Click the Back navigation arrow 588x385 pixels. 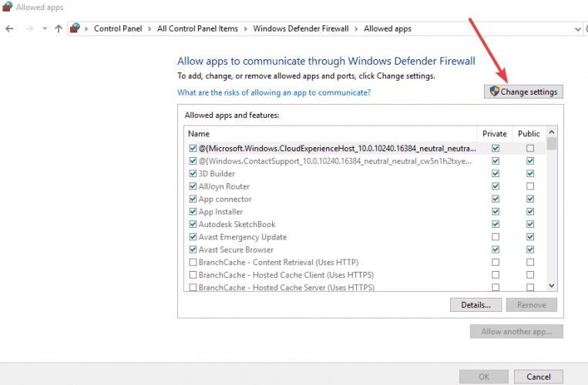click(x=9, y=28)
